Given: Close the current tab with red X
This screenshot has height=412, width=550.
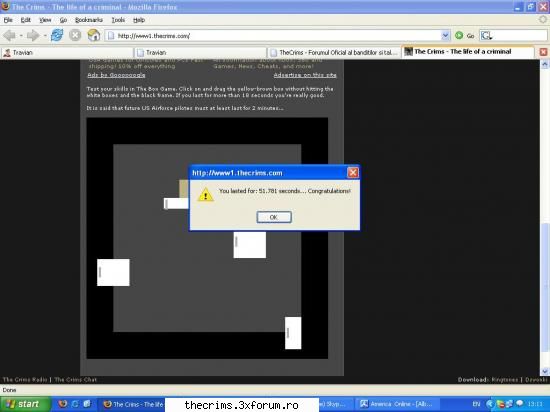Looking at the screenshot, I should click(543, 52).
